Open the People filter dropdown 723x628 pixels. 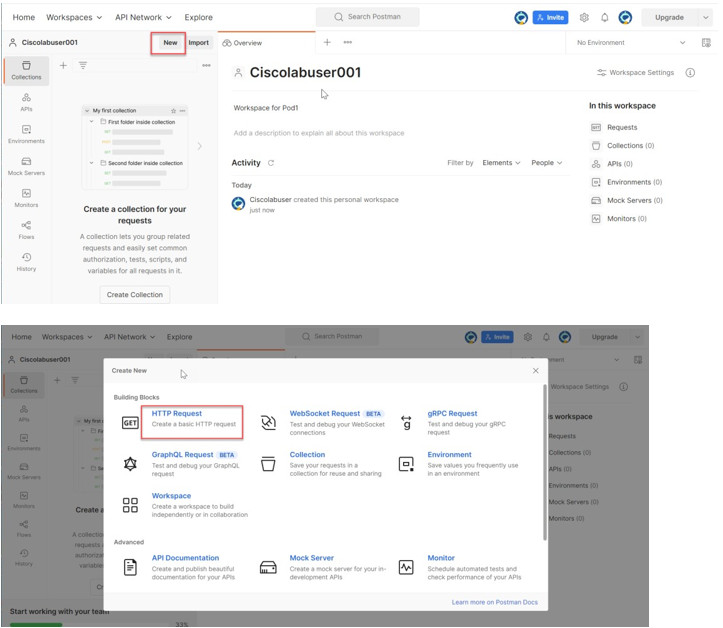(546, 163)
